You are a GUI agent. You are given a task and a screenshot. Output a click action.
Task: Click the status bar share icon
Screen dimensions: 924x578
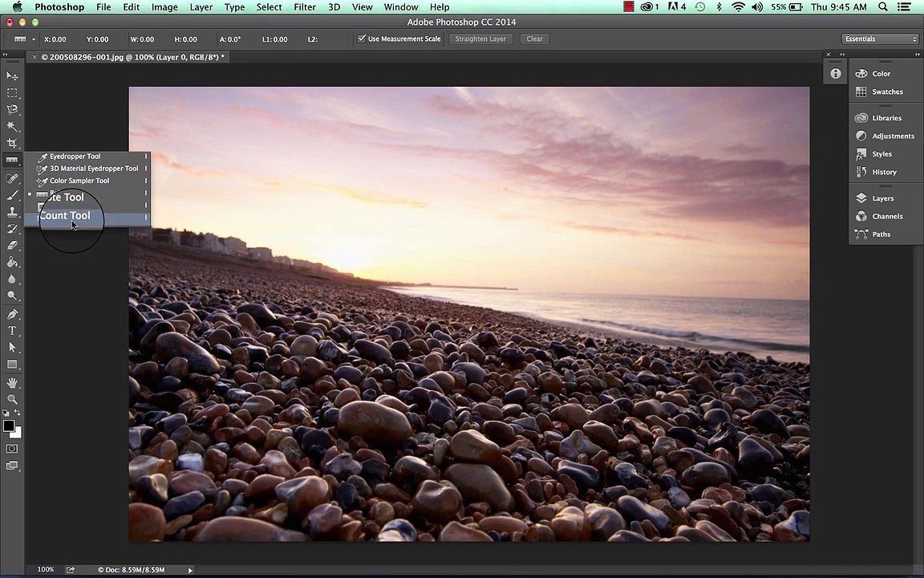(71, 570)
